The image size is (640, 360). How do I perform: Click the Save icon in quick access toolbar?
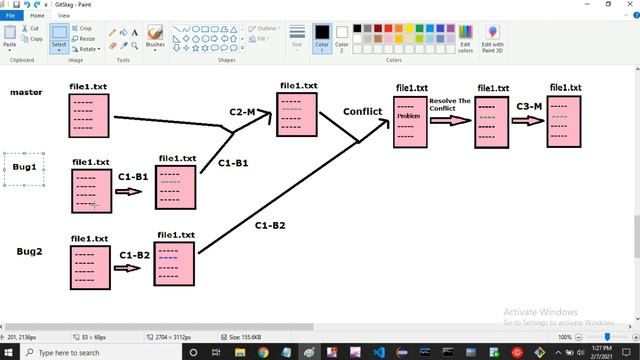[16, 4]
